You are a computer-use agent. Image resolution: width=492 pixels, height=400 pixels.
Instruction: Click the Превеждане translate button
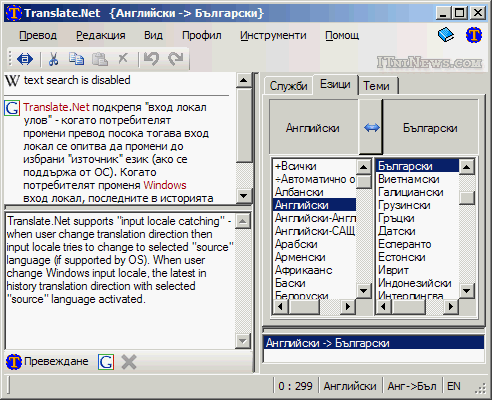pyautogui.click(x=48, y=362)
